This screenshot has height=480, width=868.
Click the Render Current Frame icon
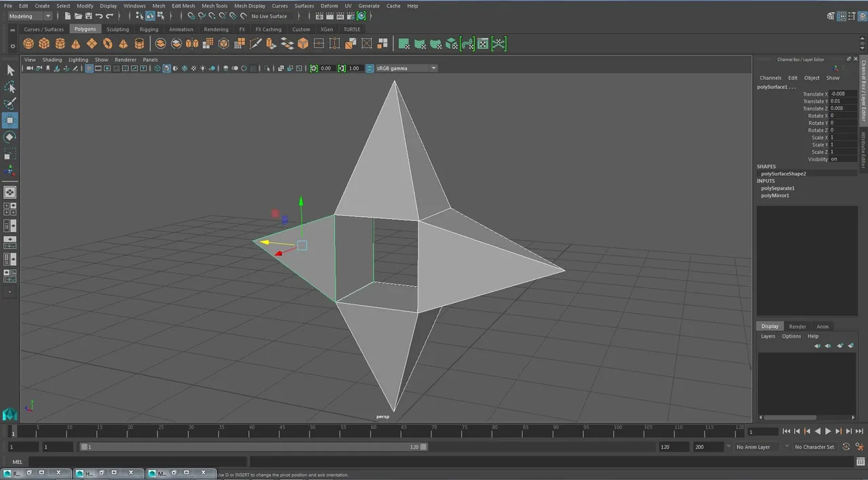(x=330, y=16)
